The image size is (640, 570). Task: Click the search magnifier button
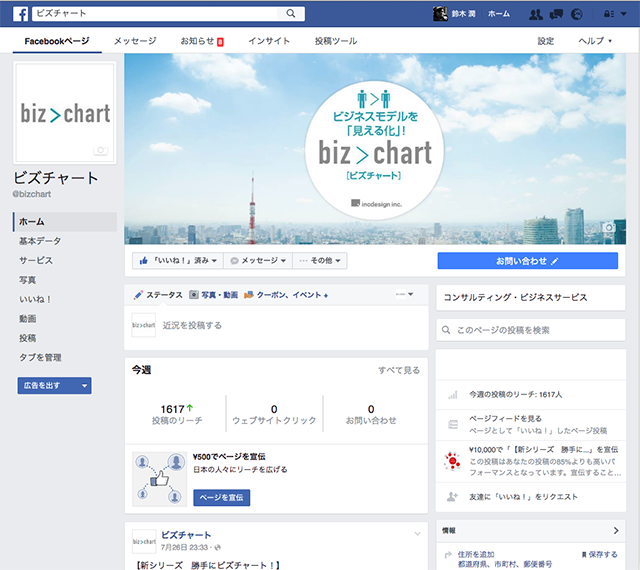tap(291, 13)
